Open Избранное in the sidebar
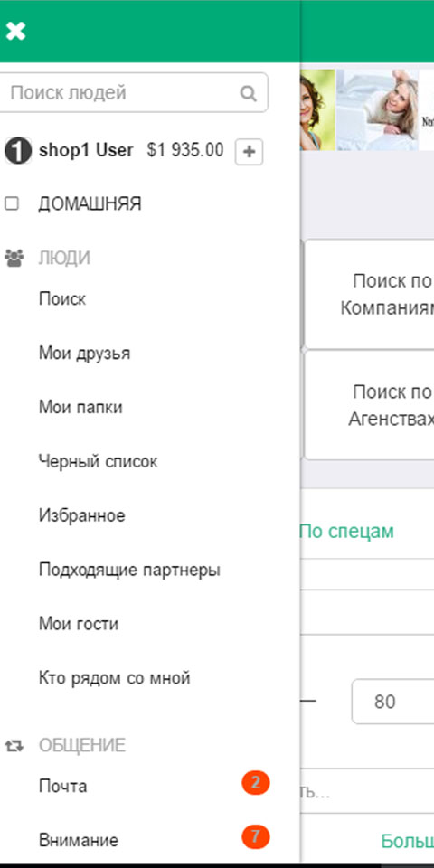This screenshot has width=434, height=868. [x=82, y=515]
